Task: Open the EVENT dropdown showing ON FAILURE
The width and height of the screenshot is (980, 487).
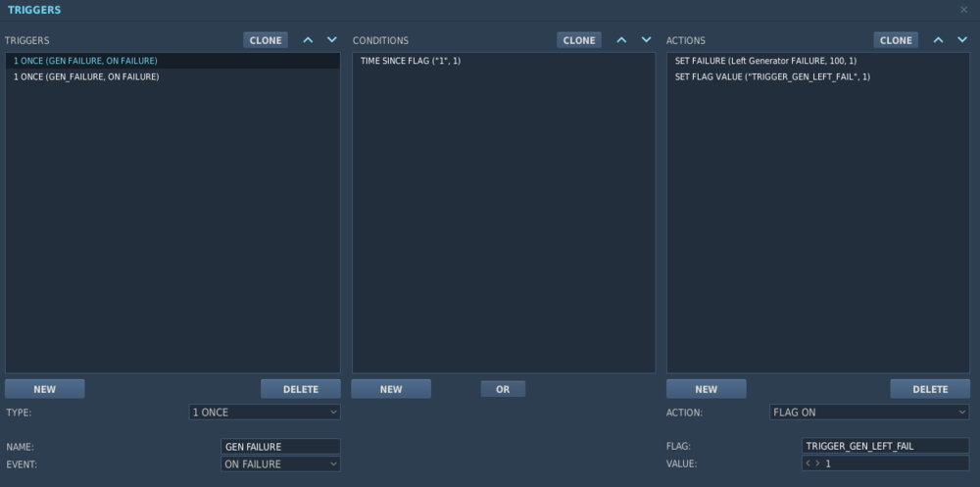Action: pos(280,463)
